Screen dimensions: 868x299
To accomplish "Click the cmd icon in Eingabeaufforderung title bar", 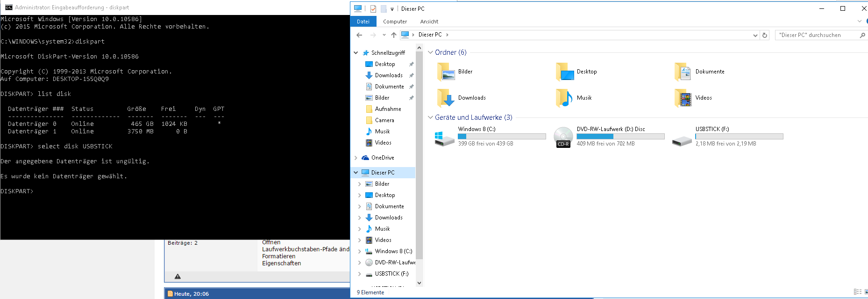I will [x=9, y=7].
